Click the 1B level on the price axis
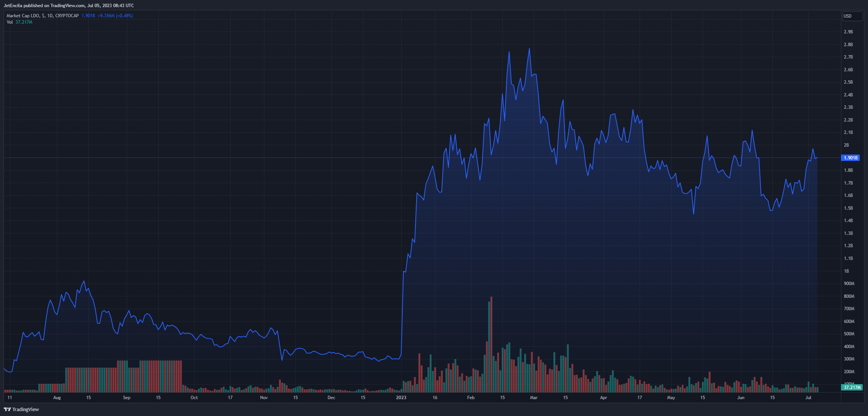The image size is (868, 416). click(x=846, y=271)
